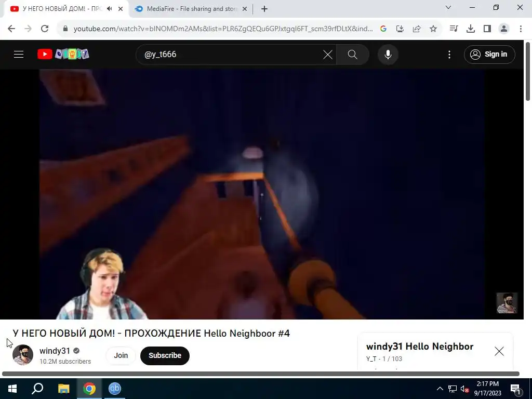Open the Y_T playlist owner link
Image resolution: width=532 pixels, height=399 pixels.
[x=371, y=358]
